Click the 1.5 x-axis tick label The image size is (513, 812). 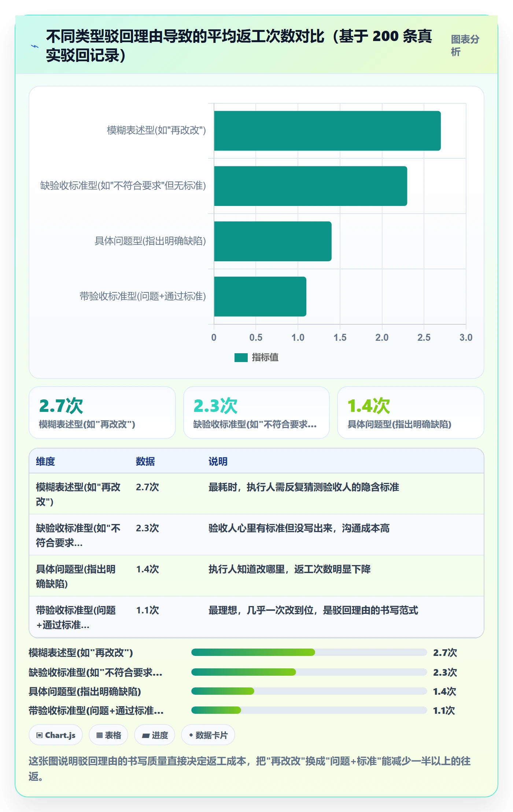[x=340, y=337]
